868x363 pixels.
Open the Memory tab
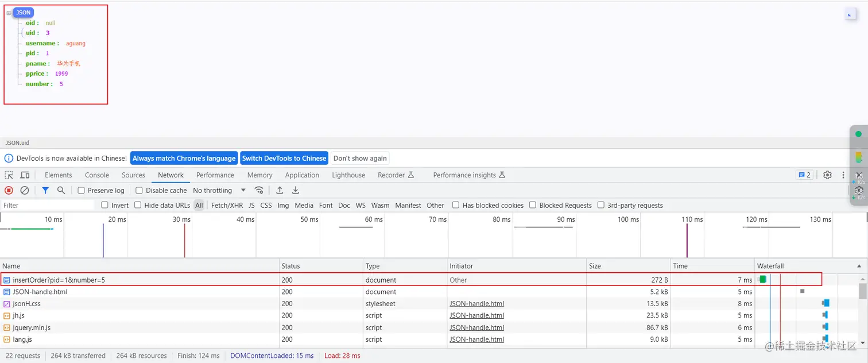tap(260, 175)
